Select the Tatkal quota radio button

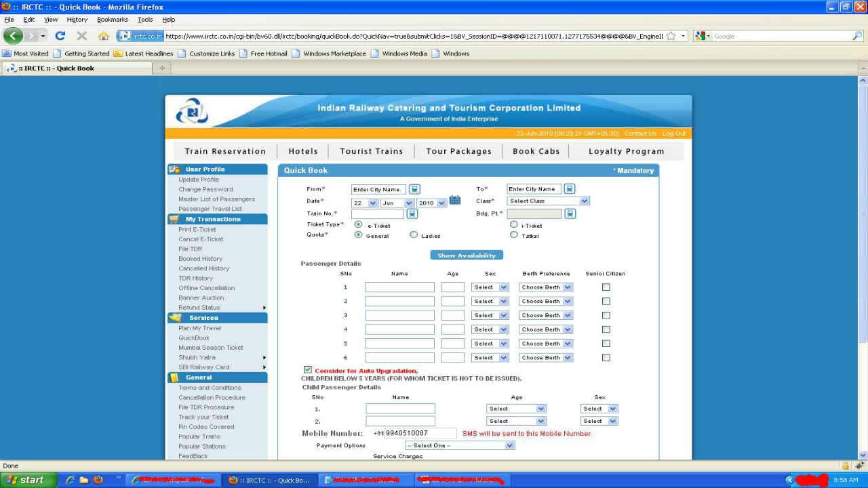tap(514, 235)
